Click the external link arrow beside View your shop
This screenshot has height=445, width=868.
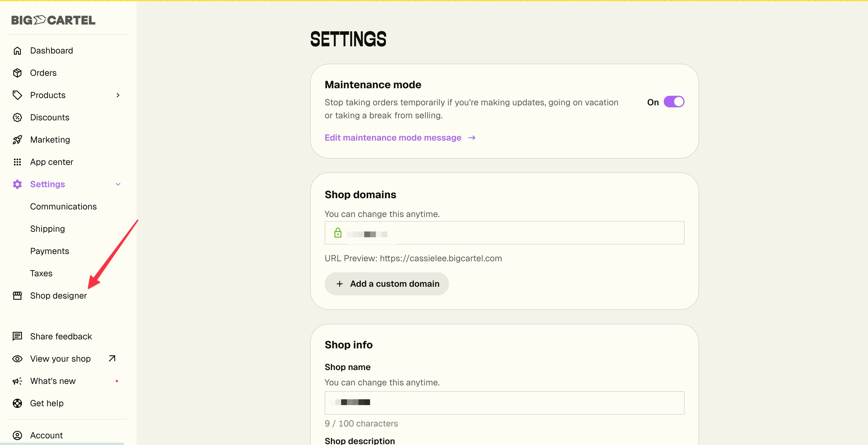pyautogui.click(x=112, y=358)
